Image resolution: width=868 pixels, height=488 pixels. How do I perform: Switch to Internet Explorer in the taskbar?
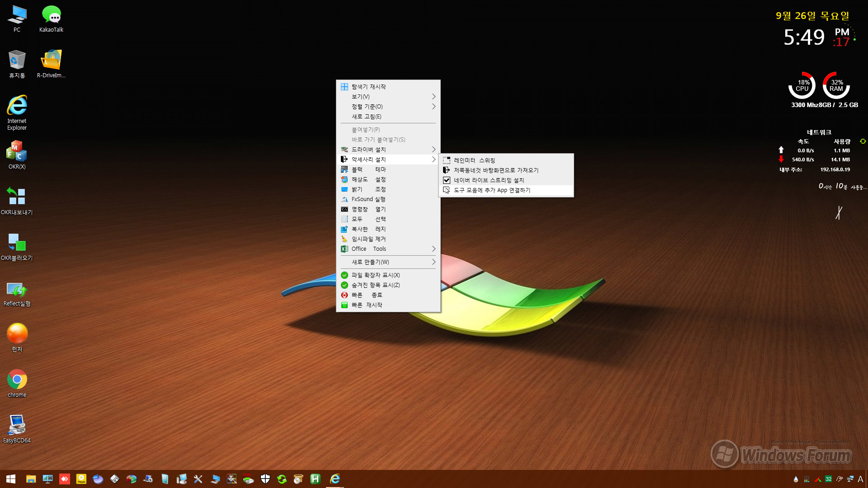click(335, 479)
